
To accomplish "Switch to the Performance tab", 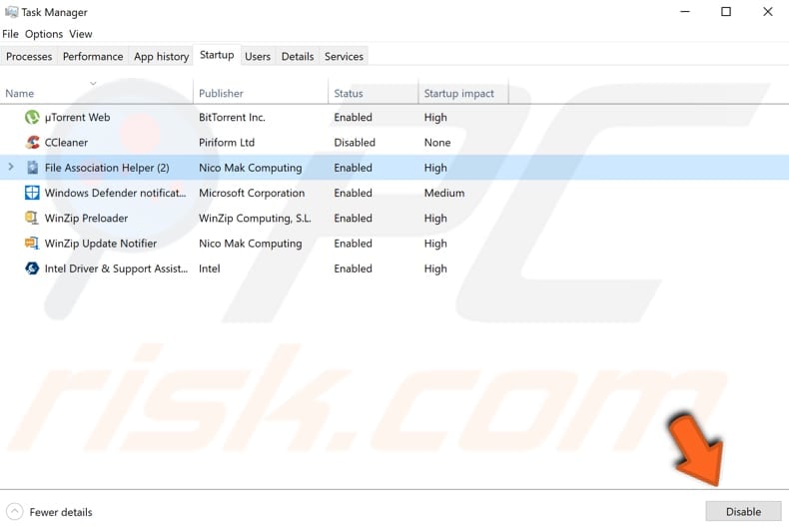I will (93, 56).
